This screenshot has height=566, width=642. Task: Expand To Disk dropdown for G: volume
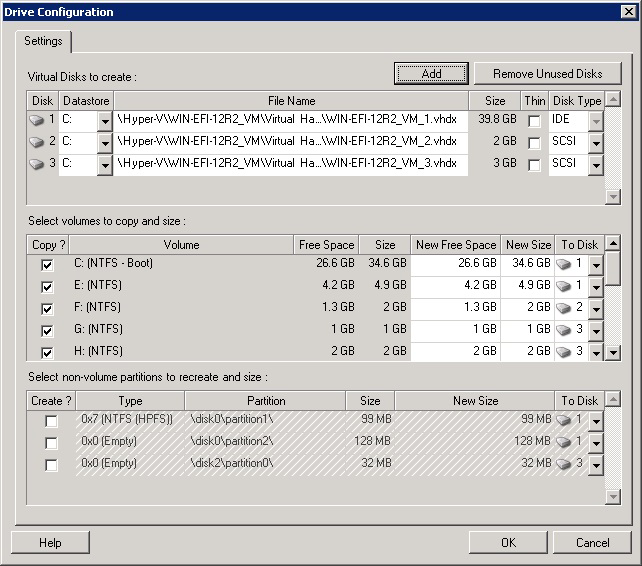(x=596, y=331)
